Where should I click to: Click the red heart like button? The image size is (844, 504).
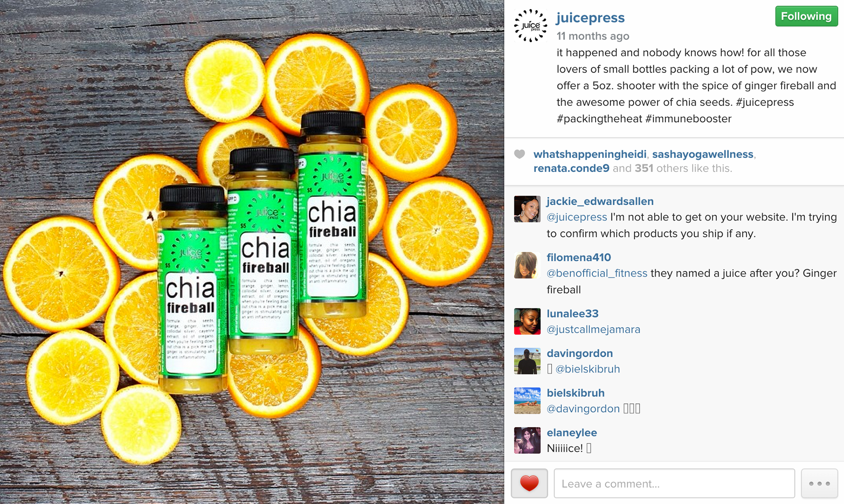[x=529, y=483]
